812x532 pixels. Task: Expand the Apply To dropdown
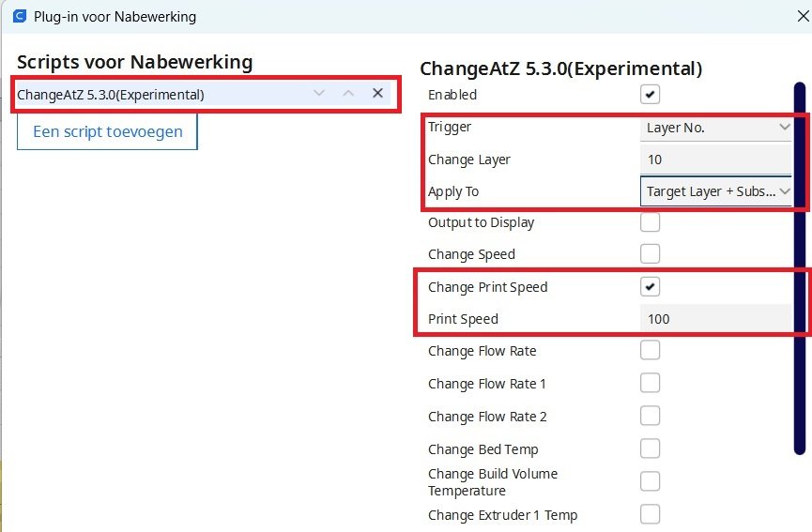717,191
